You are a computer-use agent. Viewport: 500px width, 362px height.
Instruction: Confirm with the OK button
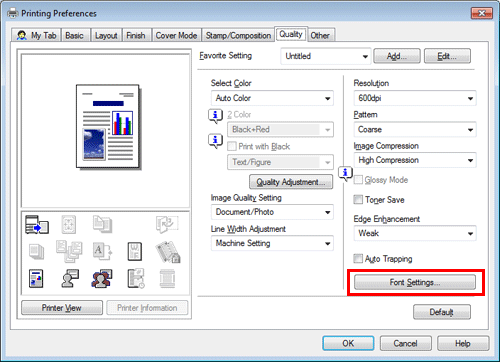pyautogui.click(x=348, y=343)
